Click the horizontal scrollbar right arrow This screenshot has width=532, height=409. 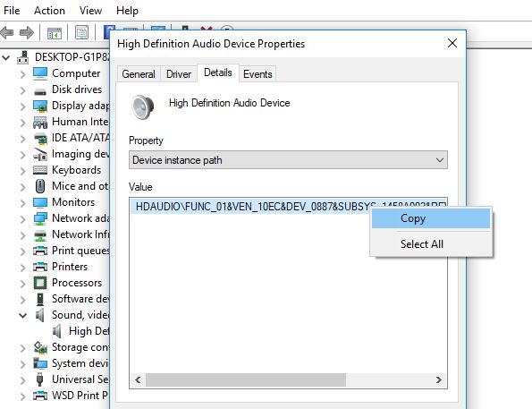(439, 379)
